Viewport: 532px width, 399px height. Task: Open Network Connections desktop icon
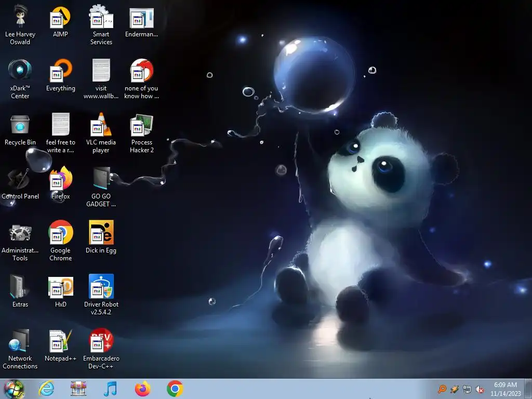[x=20, y=349]
